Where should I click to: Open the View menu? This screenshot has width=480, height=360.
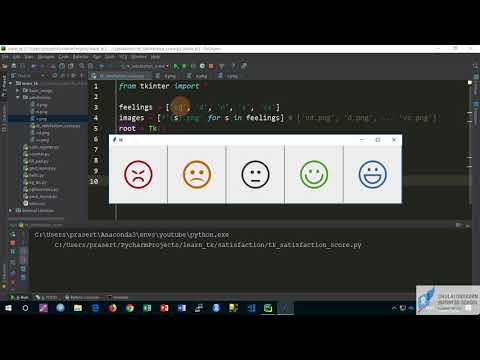(29, 57)
